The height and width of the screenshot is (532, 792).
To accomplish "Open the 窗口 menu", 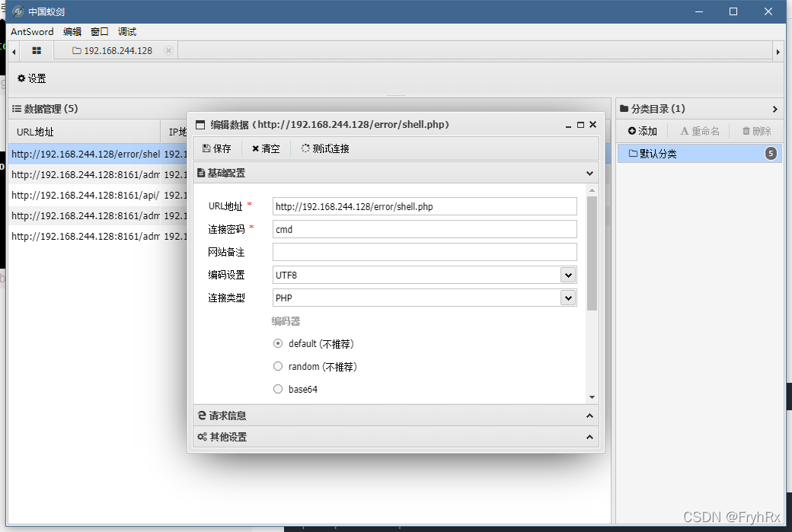I will (100, 31).
